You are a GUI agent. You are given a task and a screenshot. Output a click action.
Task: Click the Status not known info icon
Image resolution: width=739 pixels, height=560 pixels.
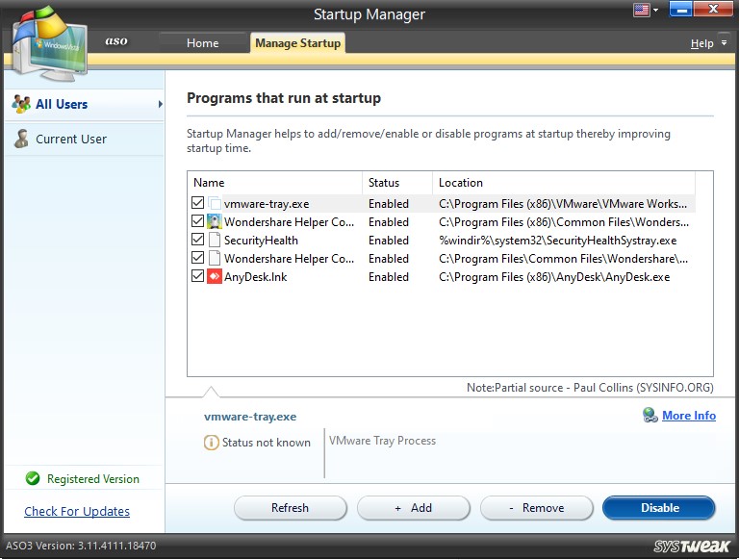pyautogui.click(x=211, y=443)
